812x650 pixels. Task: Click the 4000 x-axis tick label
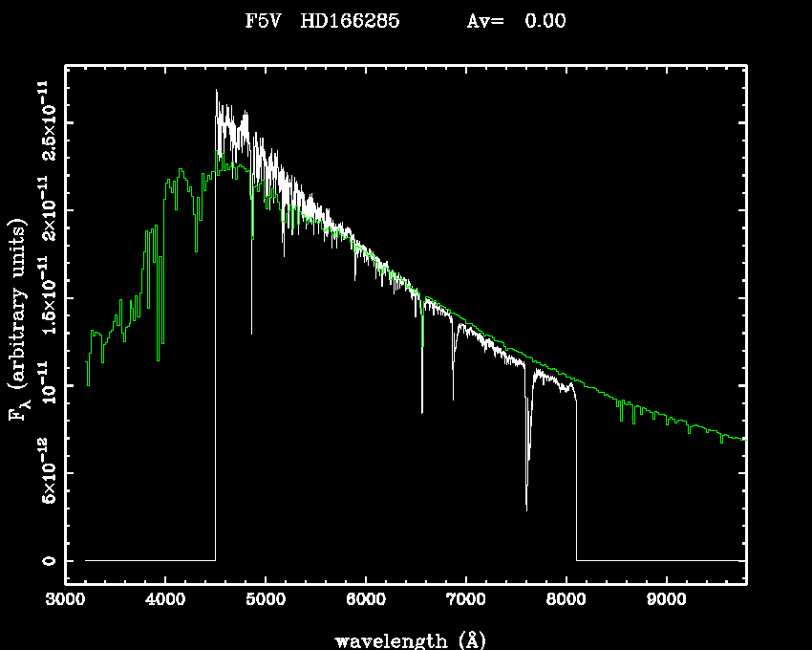pos(165,600)
